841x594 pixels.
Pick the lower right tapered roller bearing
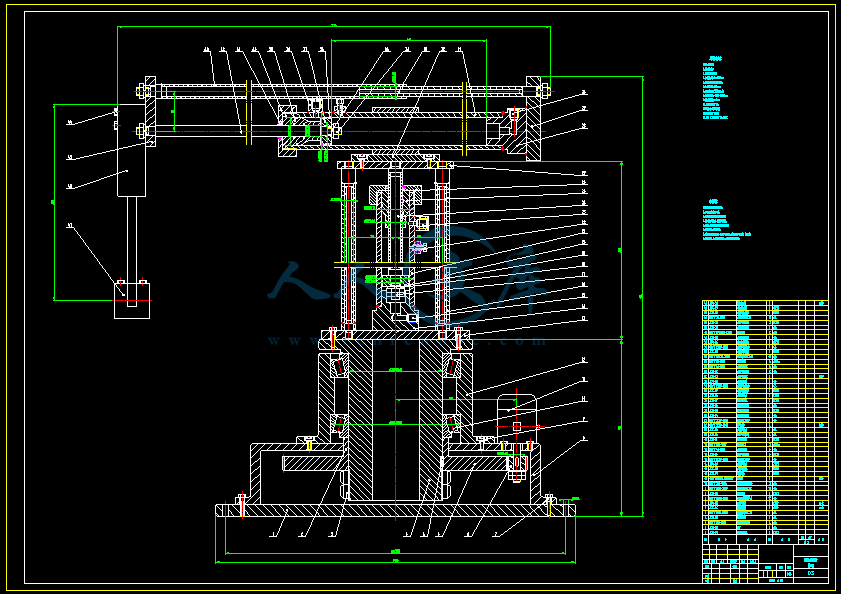[x=451, y=424]
